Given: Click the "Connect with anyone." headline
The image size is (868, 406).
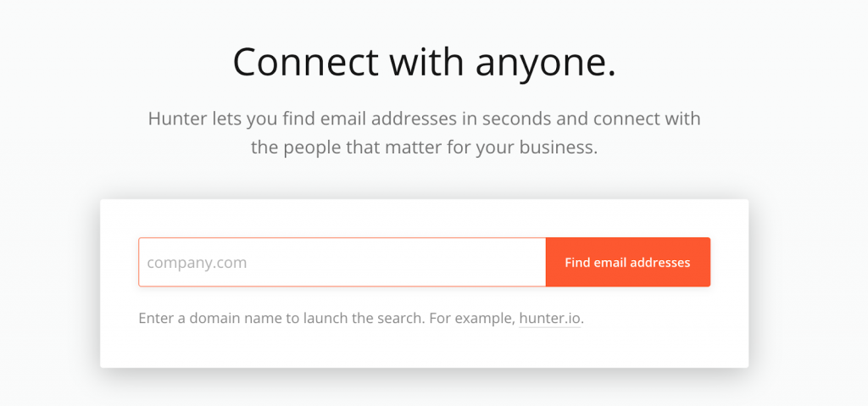Looking at the screenshot, I should [x=424, y=63].
